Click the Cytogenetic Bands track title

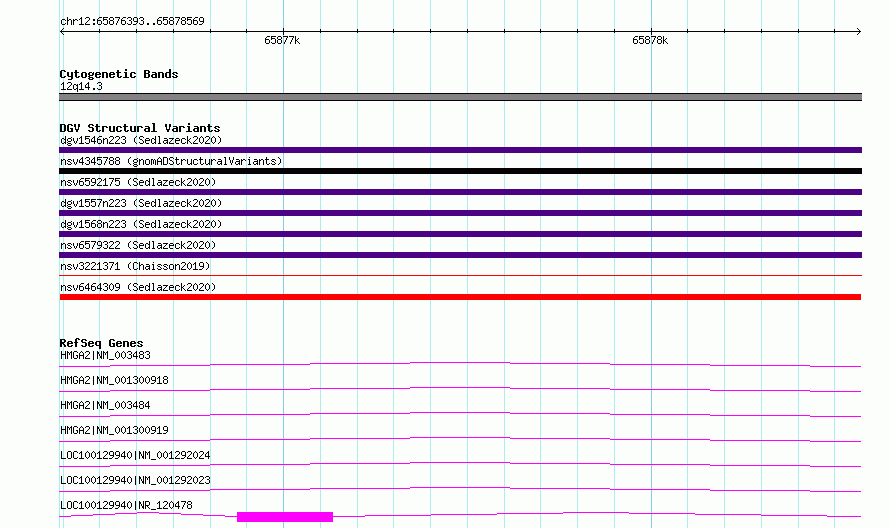coord(119,74)
